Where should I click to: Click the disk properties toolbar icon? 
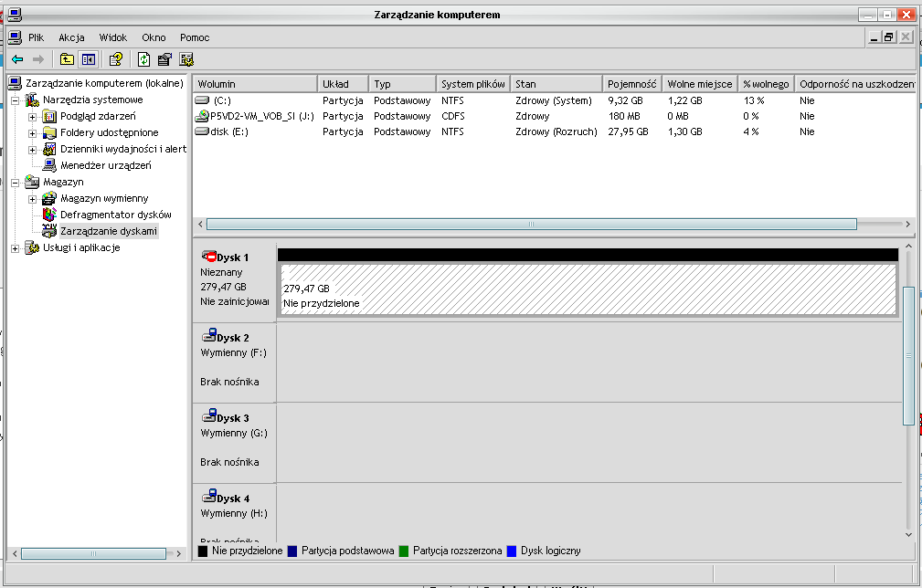pyautogui.click(x=164, y=59)
